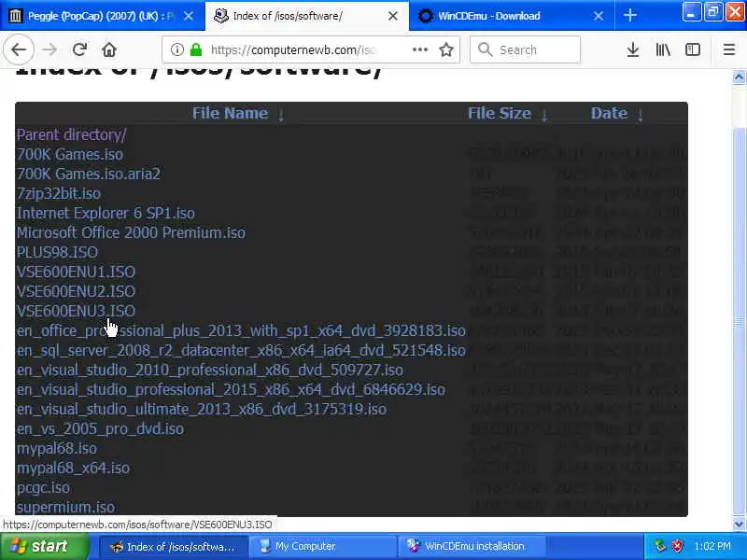Download the visual studio professional 2015 iso

(231, 389)
